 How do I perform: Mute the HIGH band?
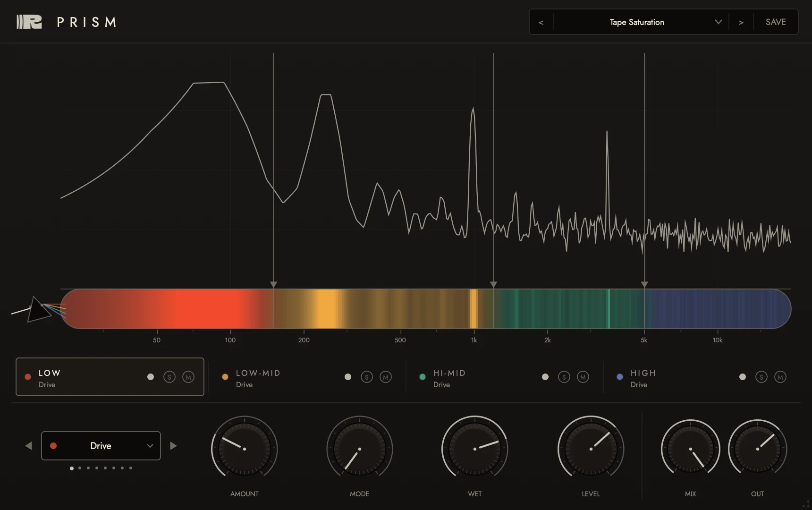pos(780,377)
